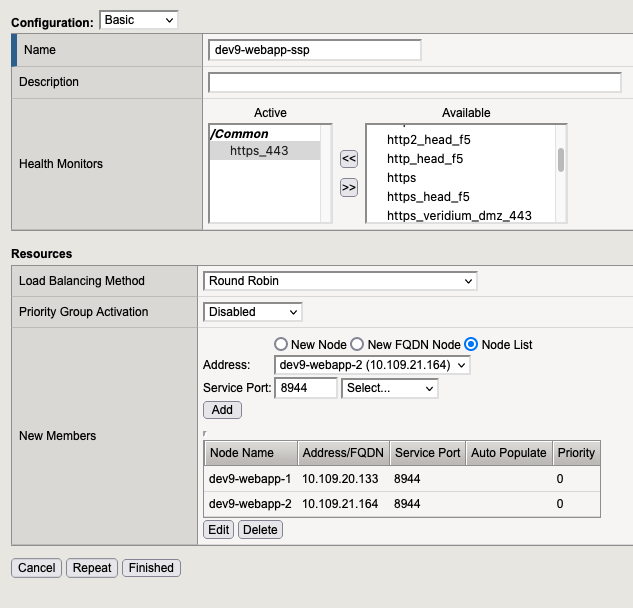
Task: Click the Delete member button
Action: point(260,530)
